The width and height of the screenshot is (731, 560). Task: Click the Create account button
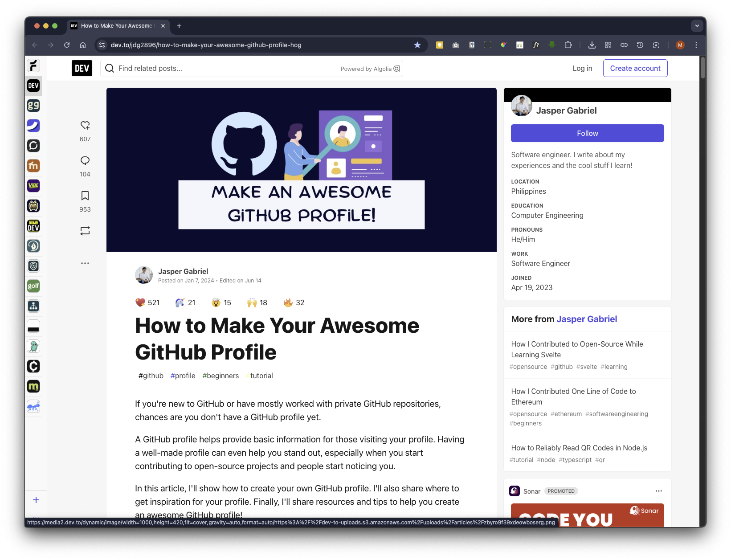click(x=635, y=68)
